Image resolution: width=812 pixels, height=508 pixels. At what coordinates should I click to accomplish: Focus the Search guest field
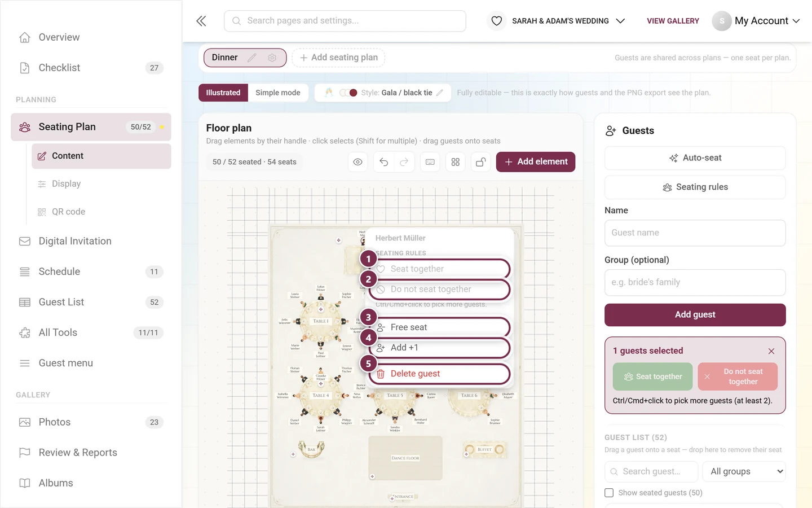[x=651, y=471]
